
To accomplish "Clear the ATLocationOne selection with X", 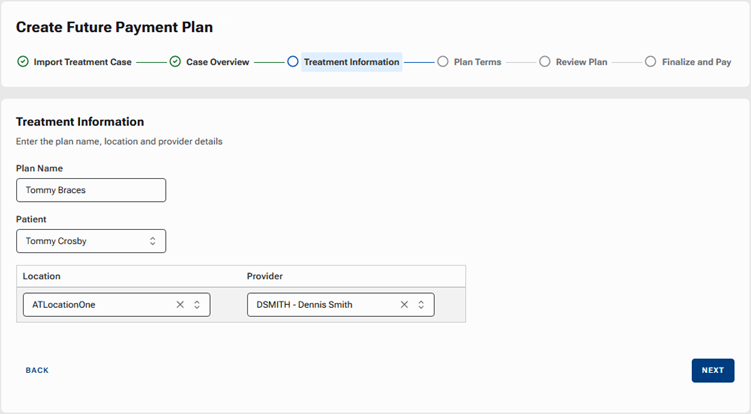I will pos(180,305).
